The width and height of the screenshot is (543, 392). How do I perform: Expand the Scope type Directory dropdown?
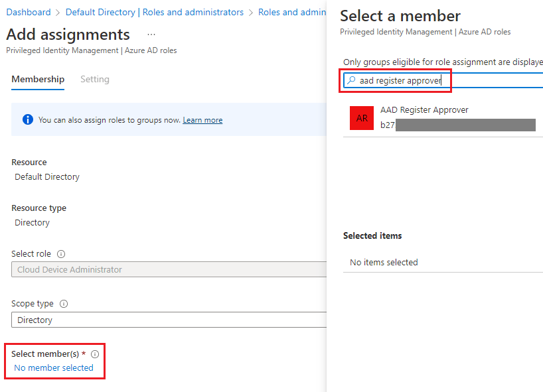169,320
